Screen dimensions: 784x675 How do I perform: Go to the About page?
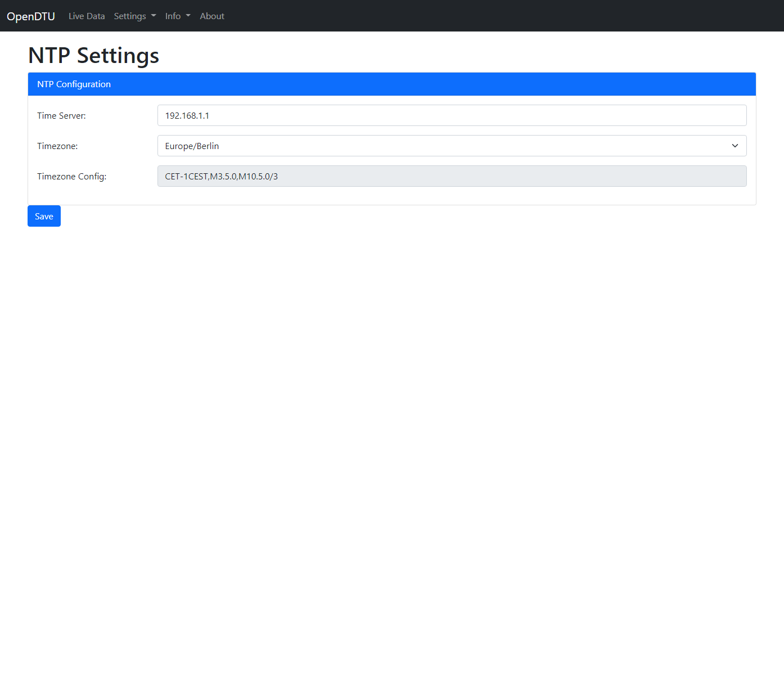[212, 16]
